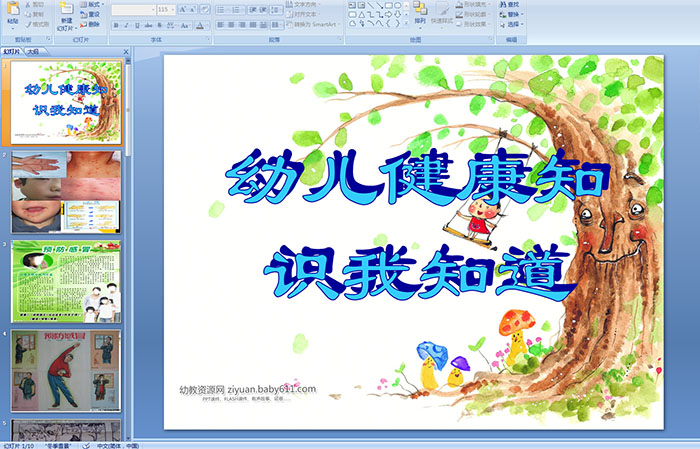Open the Text Direction (文字方向) menu
The width and height of the screenshot is (700, 449).
[x=303, y=4]
